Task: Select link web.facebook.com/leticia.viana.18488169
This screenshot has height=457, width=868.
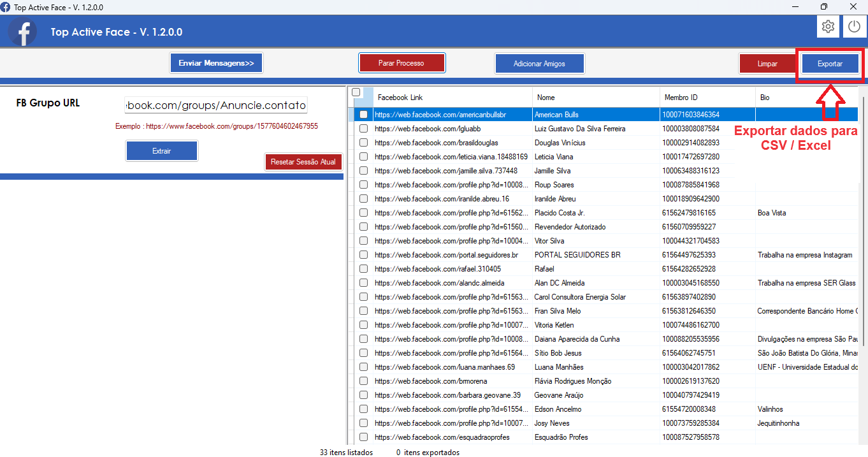Action: pos(451,157)
